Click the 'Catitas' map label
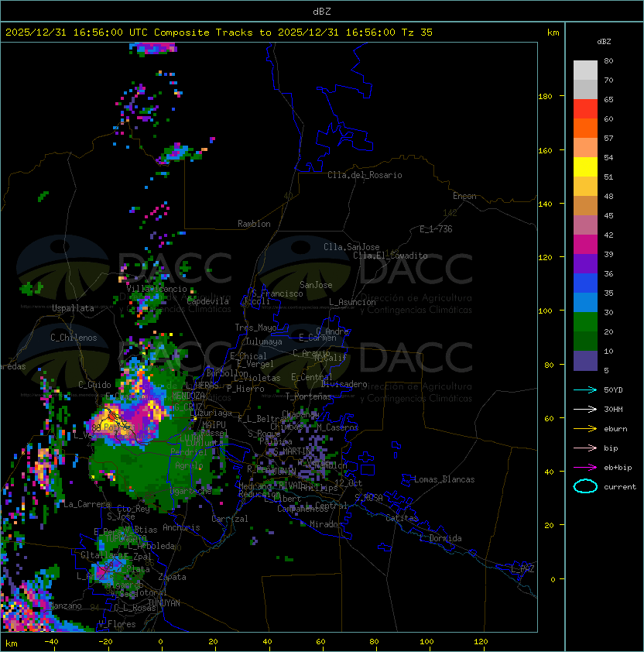Viewport: 644px width, 652px height. (x=402, y=518)
